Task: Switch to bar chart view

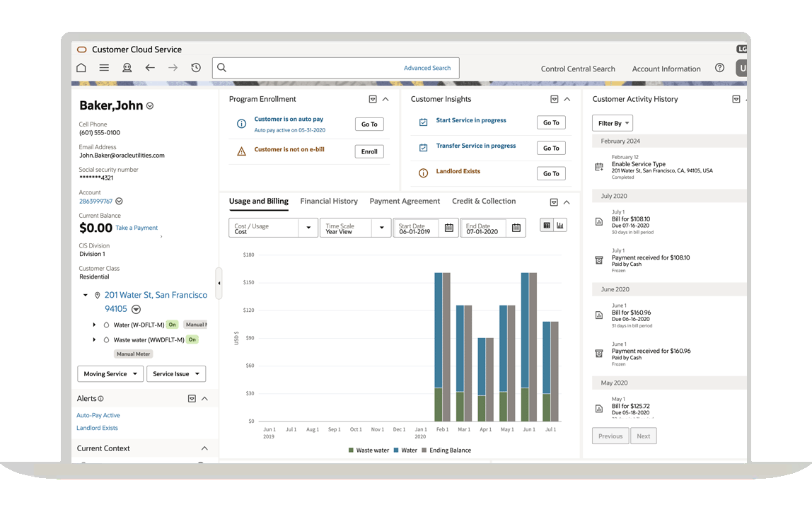Action: coord(560,226)
